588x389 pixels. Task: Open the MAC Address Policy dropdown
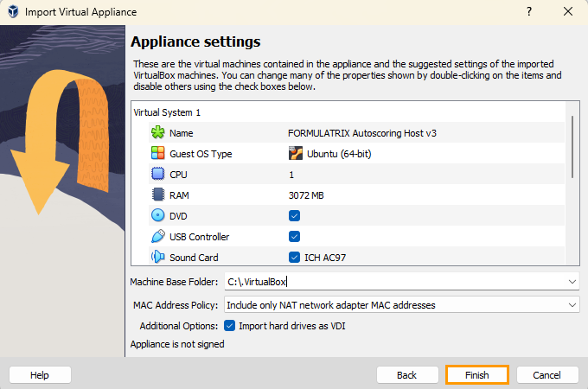[401, 304]
